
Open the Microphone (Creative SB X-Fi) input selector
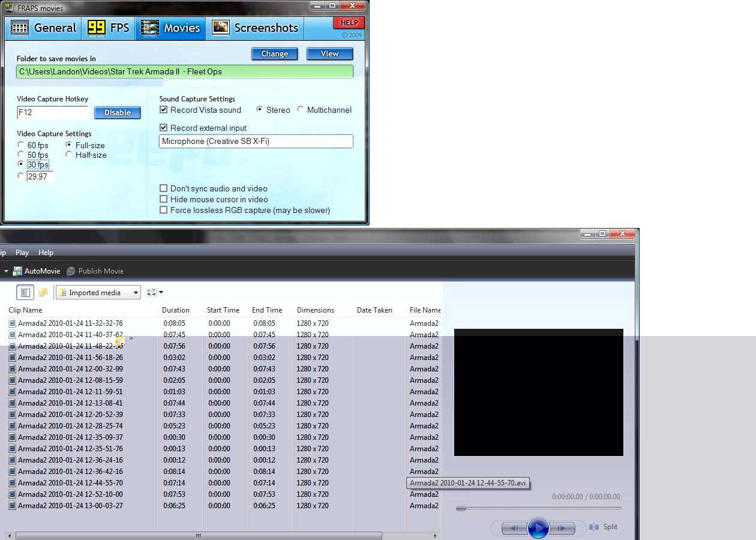point(256,141)
